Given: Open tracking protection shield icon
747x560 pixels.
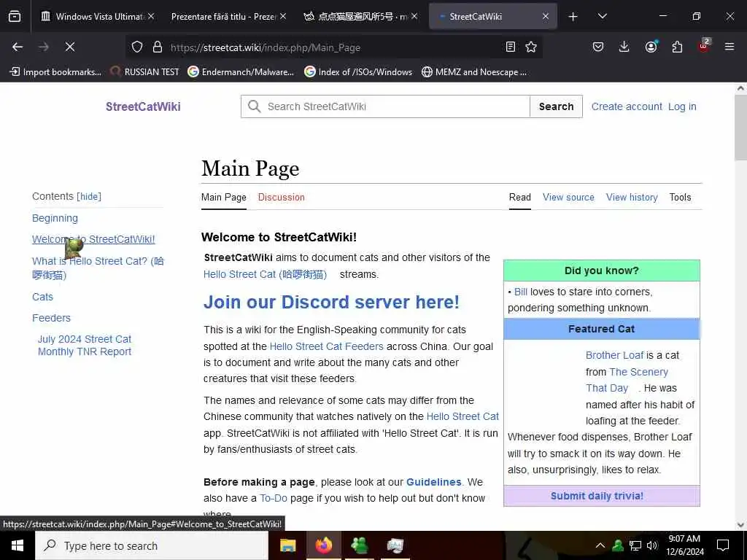Looking at the screenshot, I should [137, 47].
